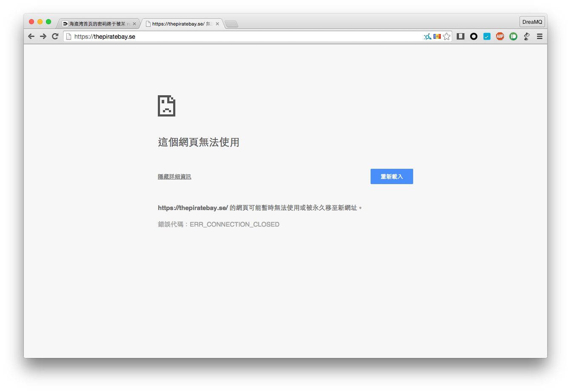Click the back navigation arrow

(31, 37)
